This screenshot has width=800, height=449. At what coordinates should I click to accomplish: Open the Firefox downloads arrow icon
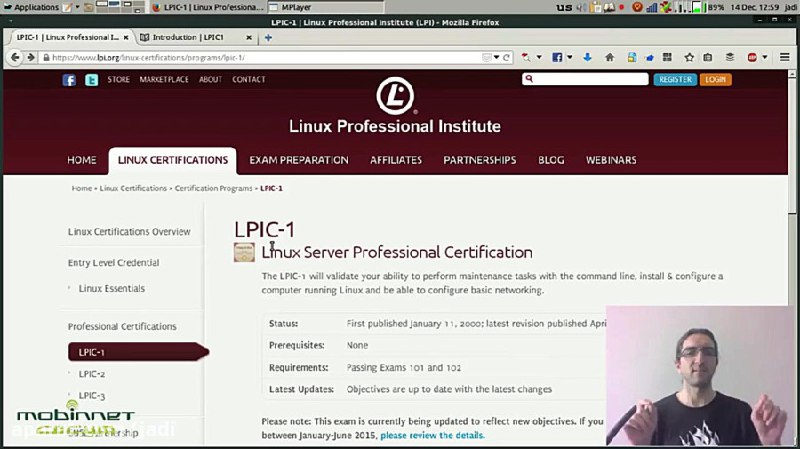coord(587,58)
